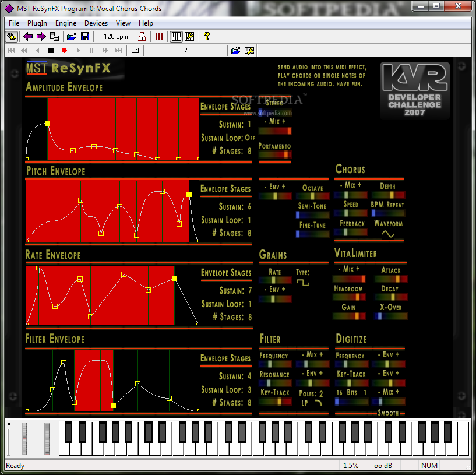Click the play transport button
The width and height of the screenshot is (476, 475).
coord(78,51)
